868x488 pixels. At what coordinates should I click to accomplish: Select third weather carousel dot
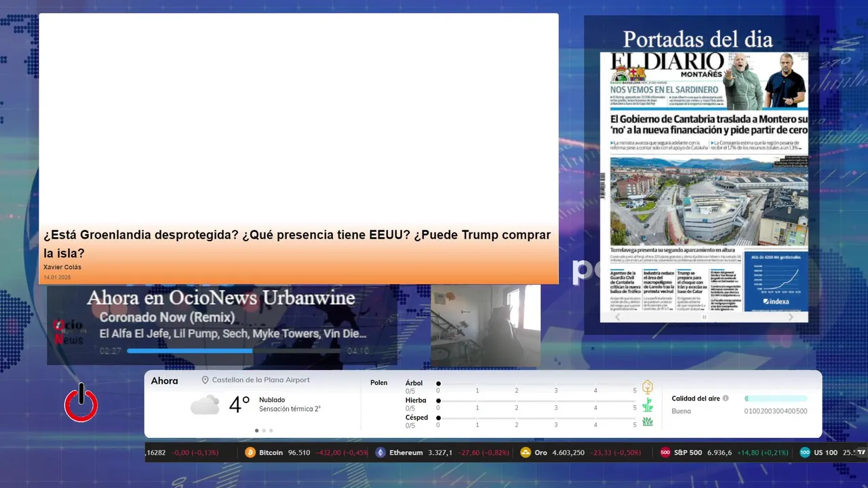coord(271,430)
